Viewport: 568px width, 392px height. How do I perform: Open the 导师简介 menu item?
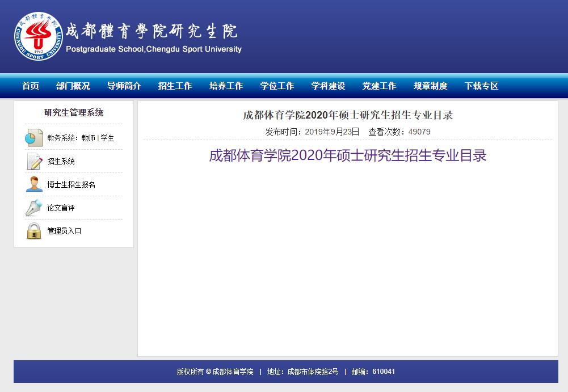pos(124,86)
